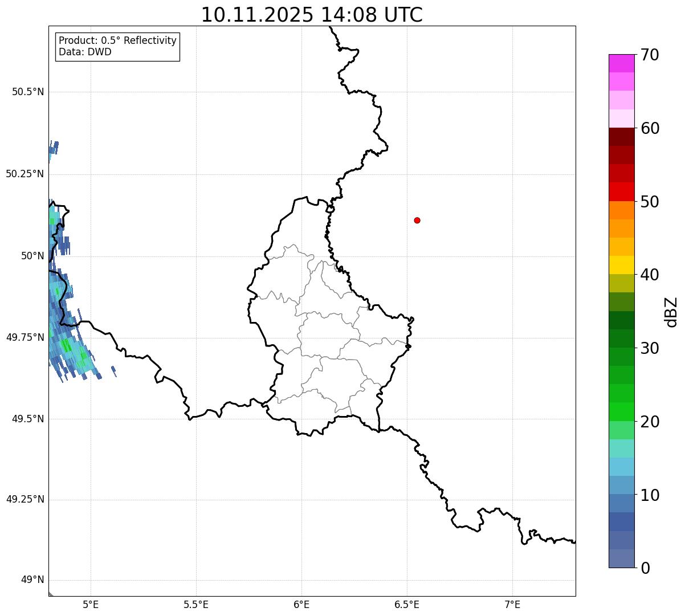Click the 49°N latitude label
The width and height of the screenshot is (685, 616).
point(32,580)
